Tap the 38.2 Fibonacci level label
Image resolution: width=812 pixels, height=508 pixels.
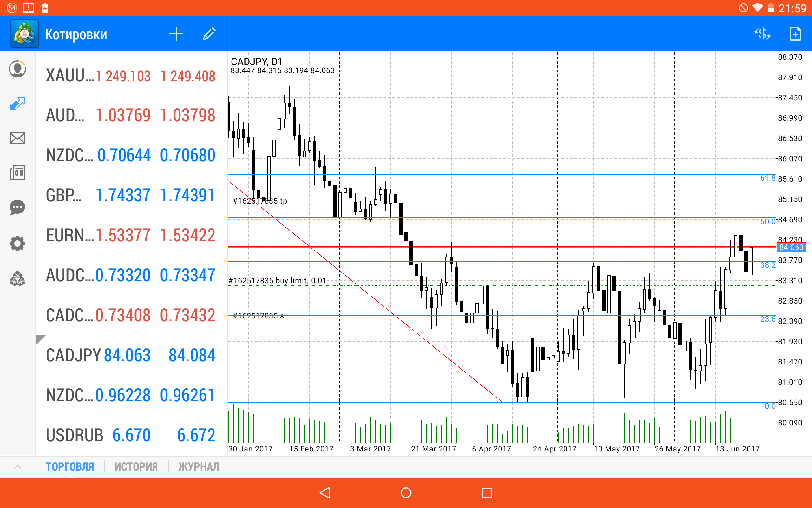[x=768, y=265]
